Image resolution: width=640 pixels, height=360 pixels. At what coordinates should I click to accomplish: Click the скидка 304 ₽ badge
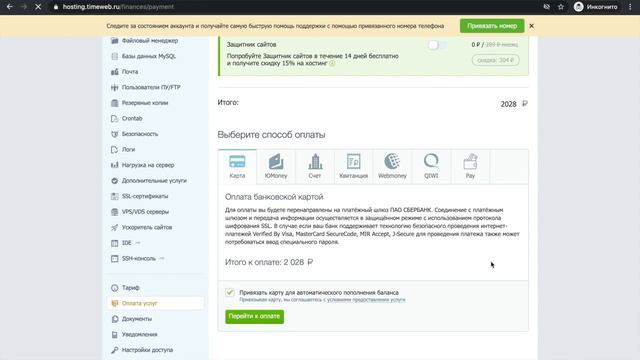click(496, 60)
